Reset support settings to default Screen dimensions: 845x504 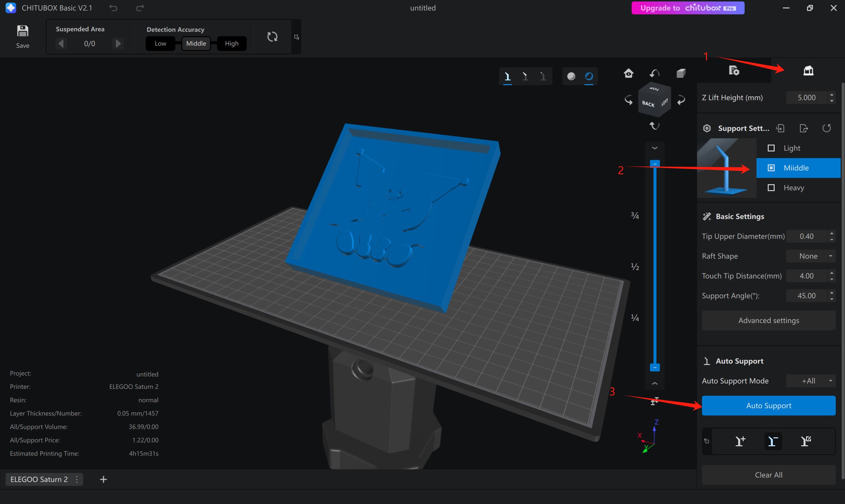(x=827, y=128)
